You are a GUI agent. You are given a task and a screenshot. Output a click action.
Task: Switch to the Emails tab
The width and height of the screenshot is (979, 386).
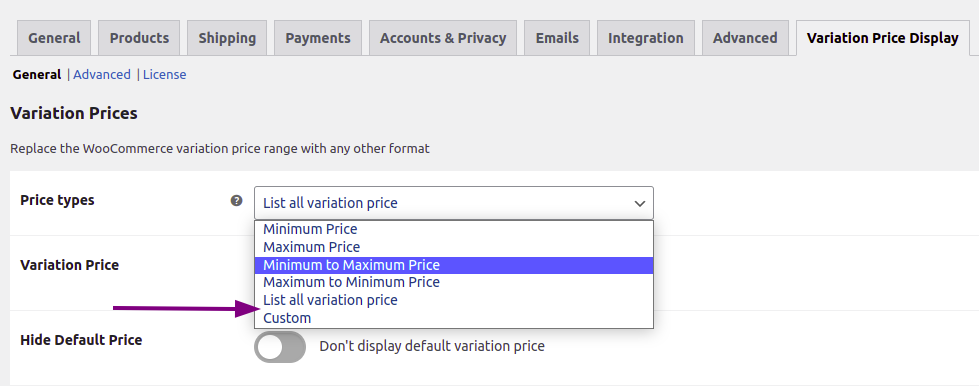557,38
